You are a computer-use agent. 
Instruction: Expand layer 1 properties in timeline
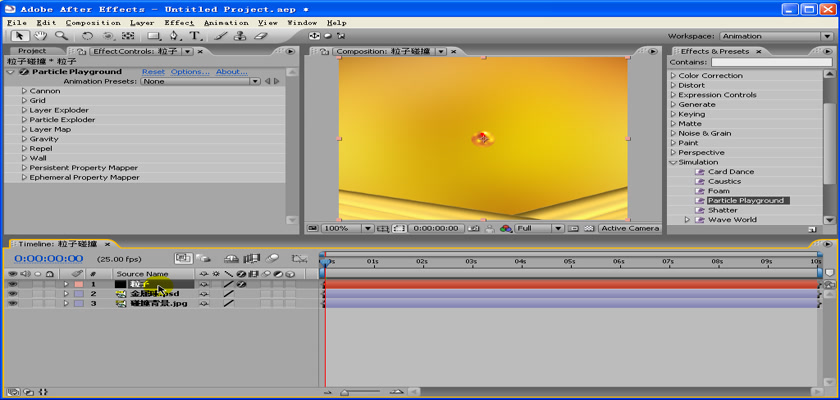66,284
